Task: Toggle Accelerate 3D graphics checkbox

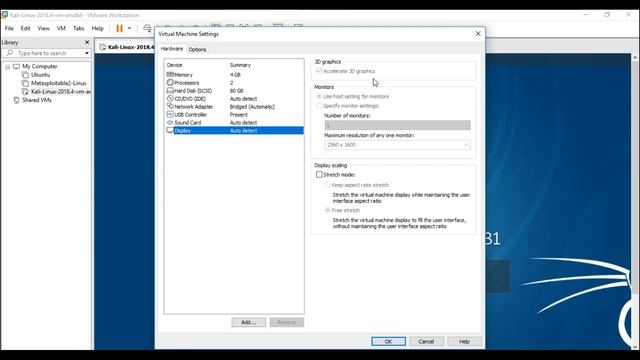Action: [x=319, y=71]
